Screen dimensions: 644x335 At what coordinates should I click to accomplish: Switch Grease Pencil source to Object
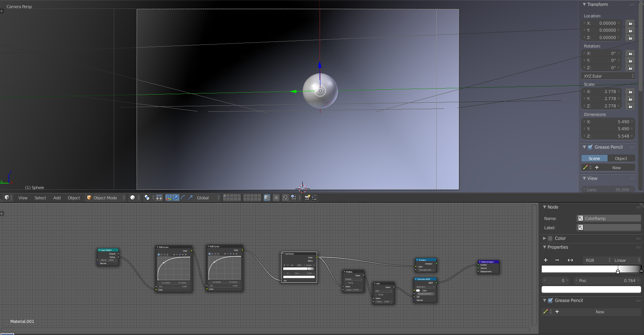tap(621, 158)
